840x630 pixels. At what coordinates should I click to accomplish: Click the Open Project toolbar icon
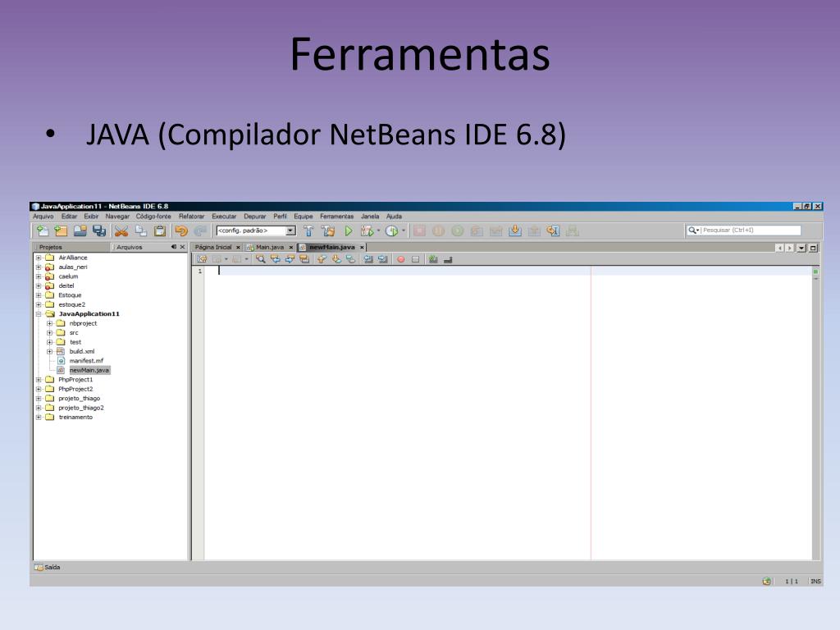[x=80, y=231]
